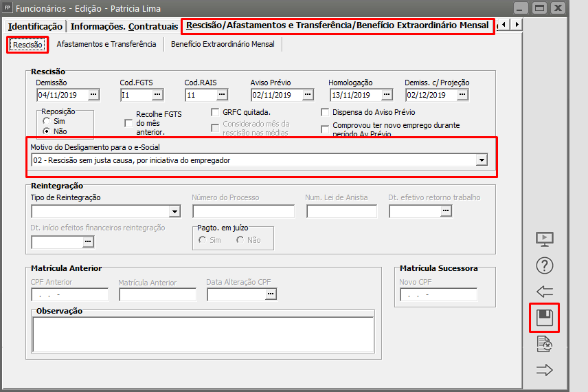588x392 pixels.
Task: Go back with the left arrow icon
Action: pyautogui.click(x=544, y=291)
